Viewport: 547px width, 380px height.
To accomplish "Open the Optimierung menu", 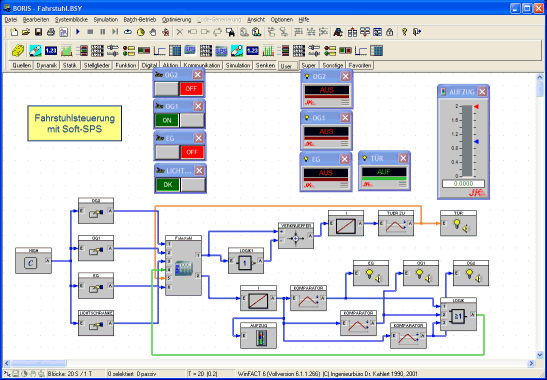I will (x=177, y=20).
